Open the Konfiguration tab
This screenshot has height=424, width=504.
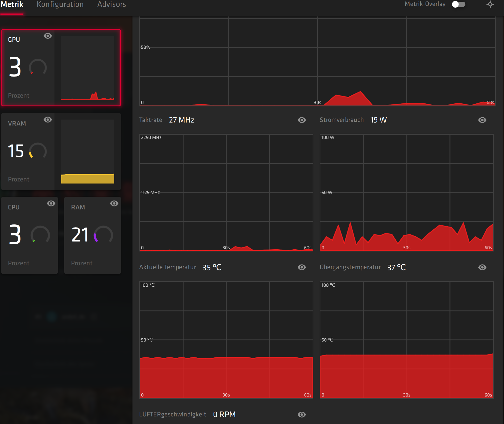coord(60,4)
